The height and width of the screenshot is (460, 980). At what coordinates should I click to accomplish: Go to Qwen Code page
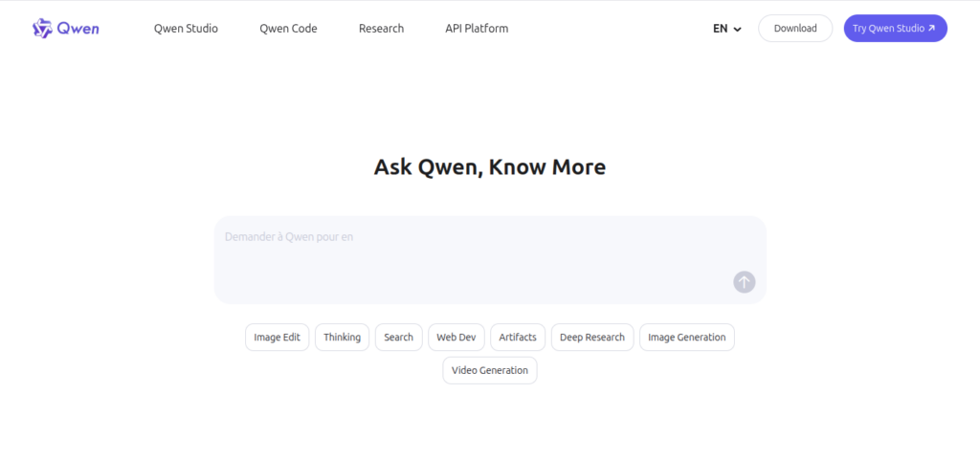(288, 29)
